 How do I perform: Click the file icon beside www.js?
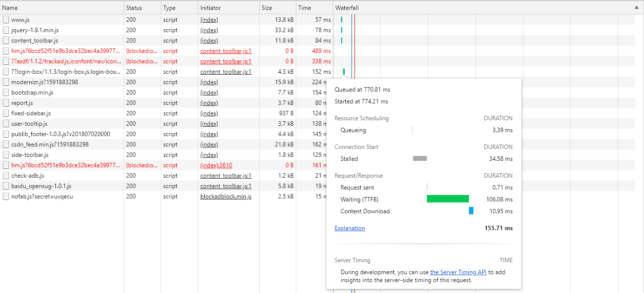click(6, 20)
